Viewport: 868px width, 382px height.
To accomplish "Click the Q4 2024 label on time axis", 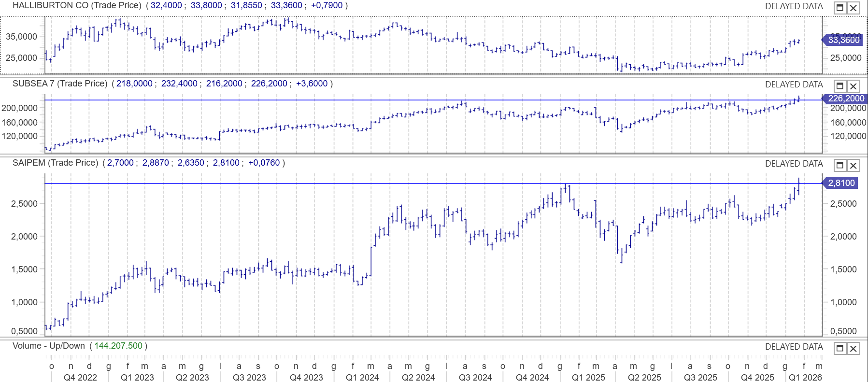I will point(532,377).
